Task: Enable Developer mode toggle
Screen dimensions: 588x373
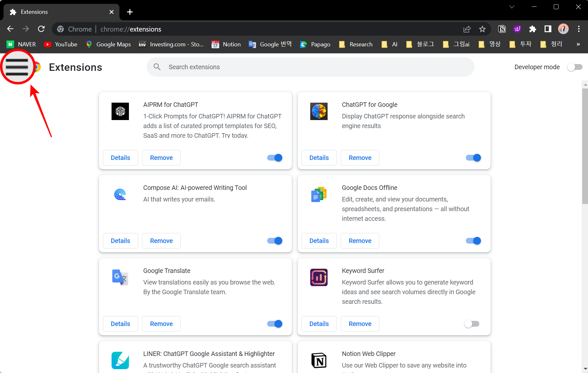Action: click(x=575, y=67)
